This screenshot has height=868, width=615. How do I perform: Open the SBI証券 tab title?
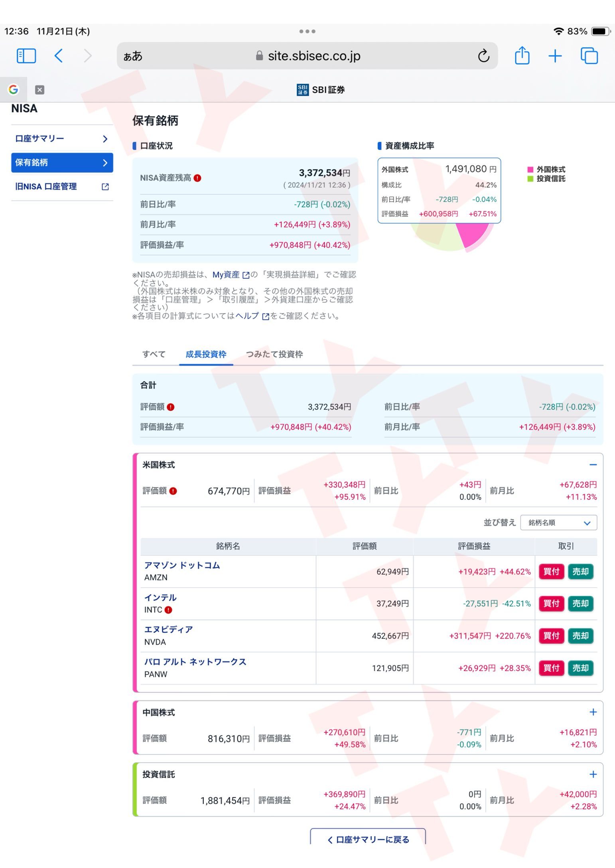321,90
